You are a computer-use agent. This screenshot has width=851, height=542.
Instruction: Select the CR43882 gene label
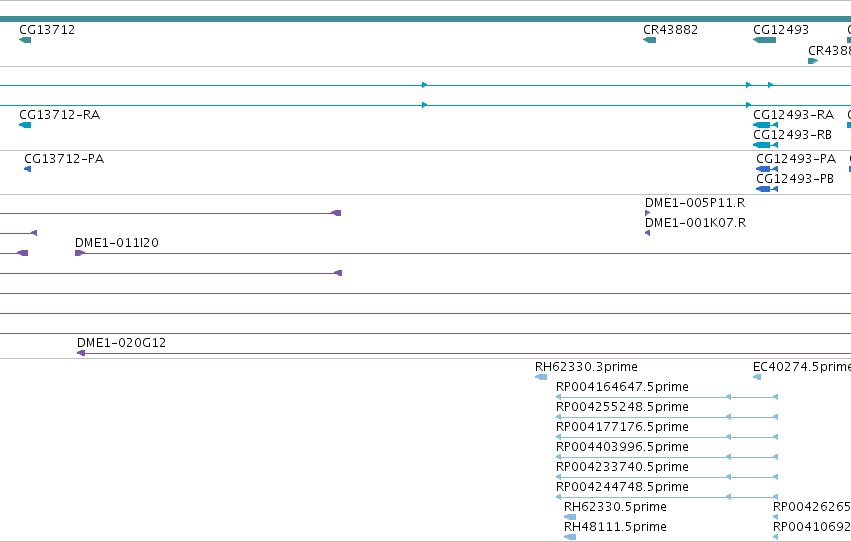coord(670,29)
